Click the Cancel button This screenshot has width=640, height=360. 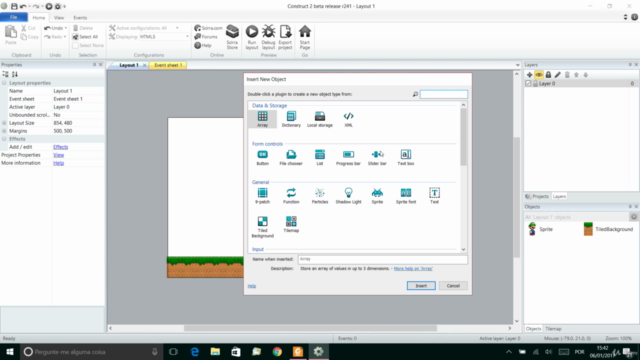(x=453, y=286)
